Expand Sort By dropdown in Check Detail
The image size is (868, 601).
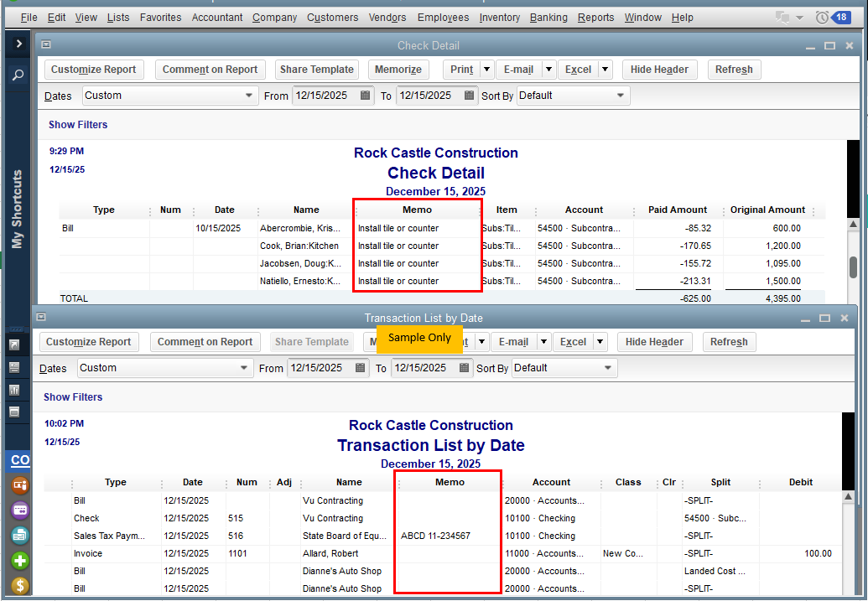[x=620, y=96]
